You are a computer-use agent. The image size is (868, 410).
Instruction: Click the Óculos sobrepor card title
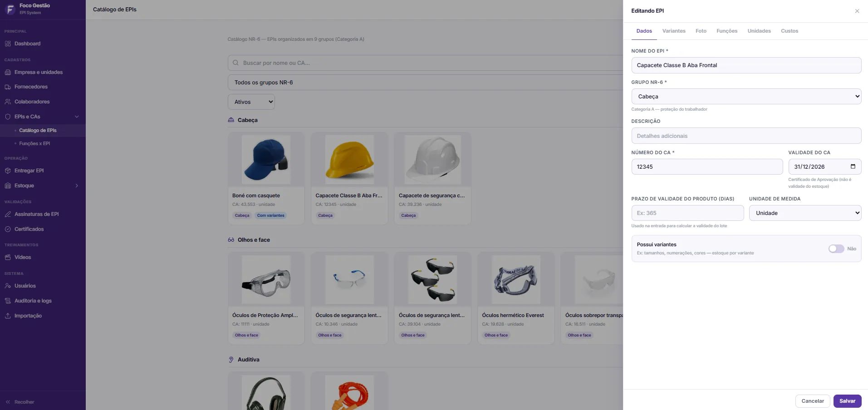pos(594,315)
